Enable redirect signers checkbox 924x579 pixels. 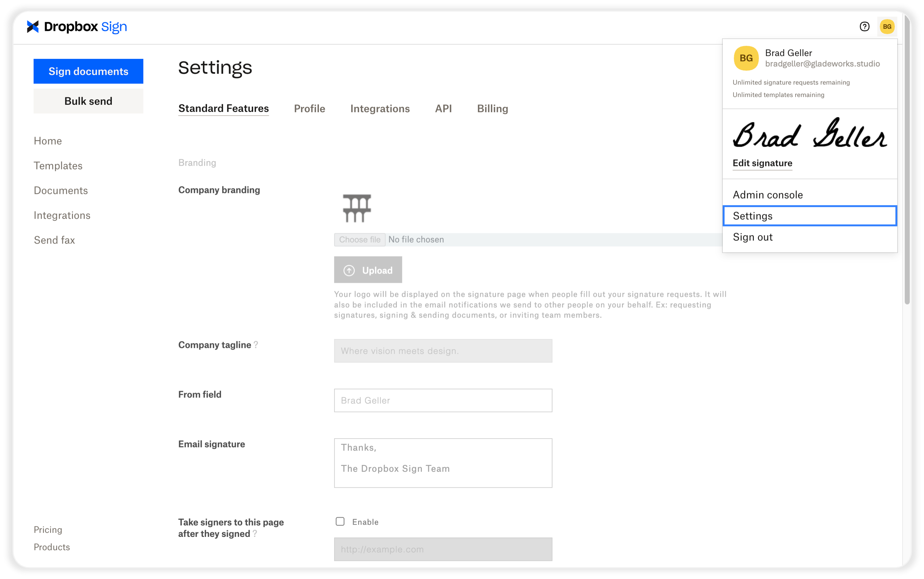coord(340,522)
